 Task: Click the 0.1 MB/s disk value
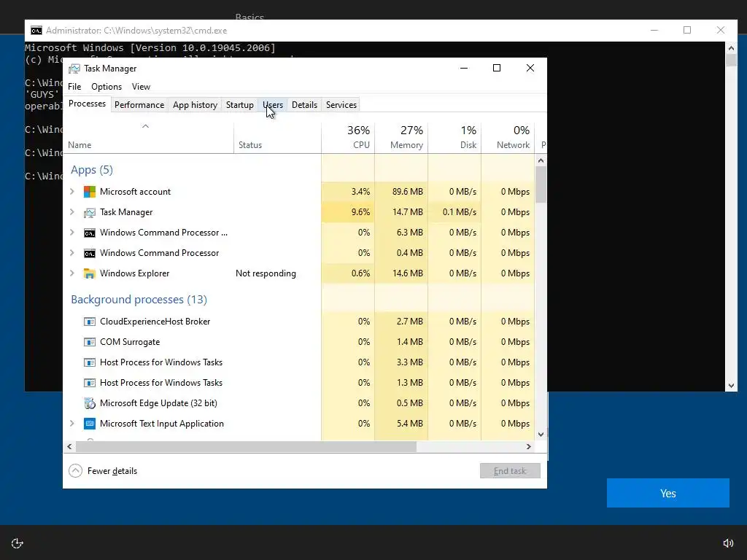tap(460, 212)
